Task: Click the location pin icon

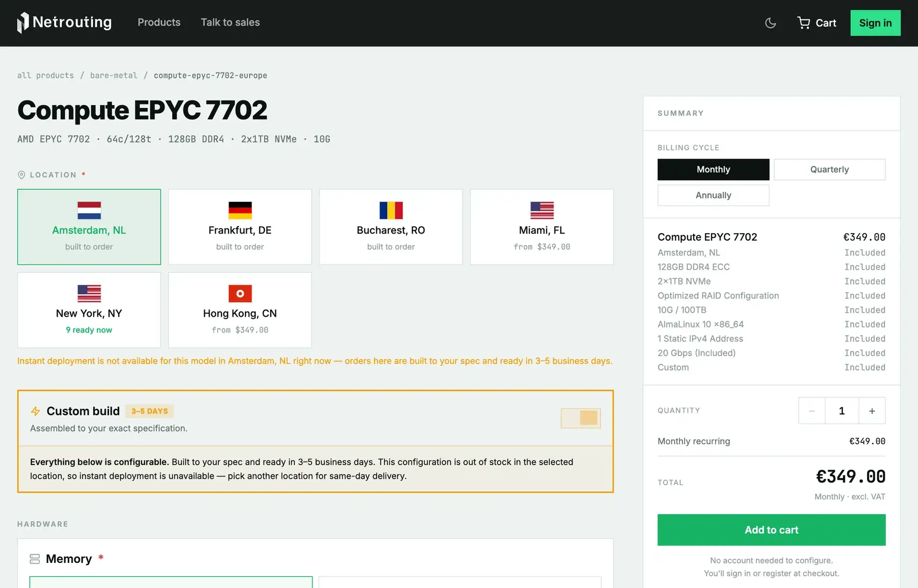Action: pos(21,175)
